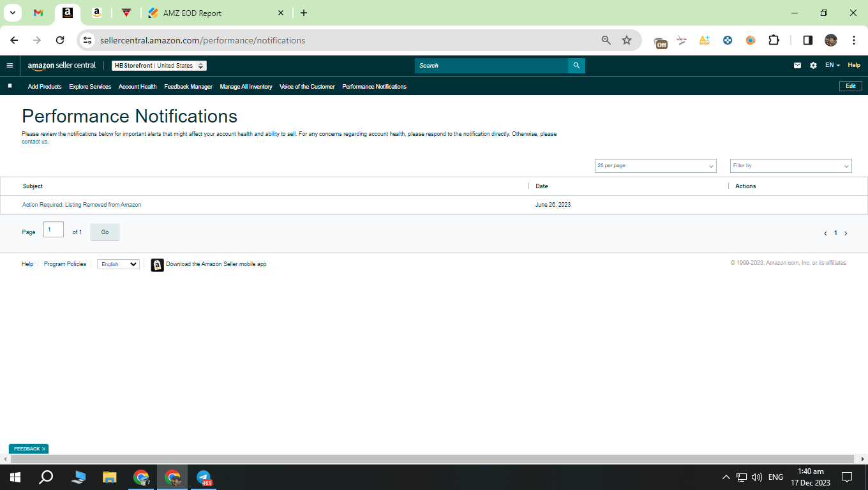Click the 'June 28, 2023' date cell
868x490 pixels.
(553, 205)
